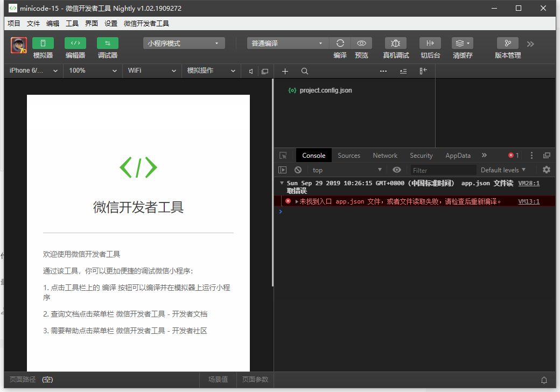Clear the console icon

(298, 170)
